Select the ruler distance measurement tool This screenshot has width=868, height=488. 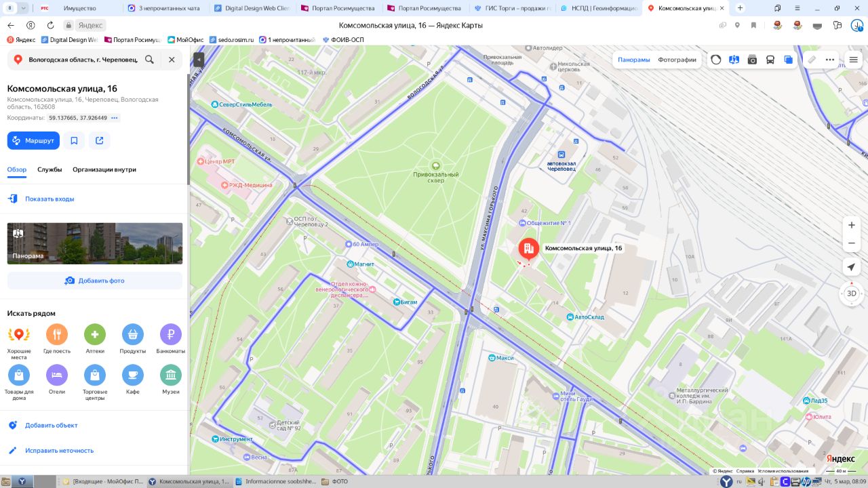click(812, 60)
